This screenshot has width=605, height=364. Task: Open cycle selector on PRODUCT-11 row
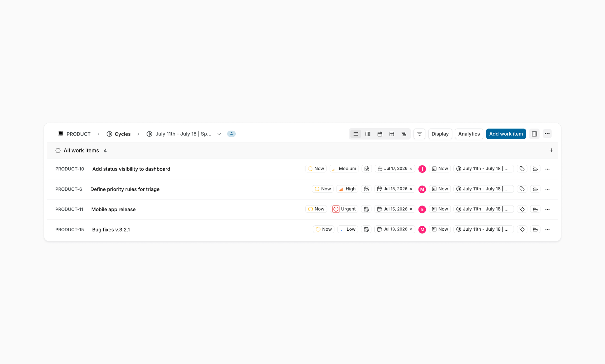pyautogui.click(x=484, y=209)
